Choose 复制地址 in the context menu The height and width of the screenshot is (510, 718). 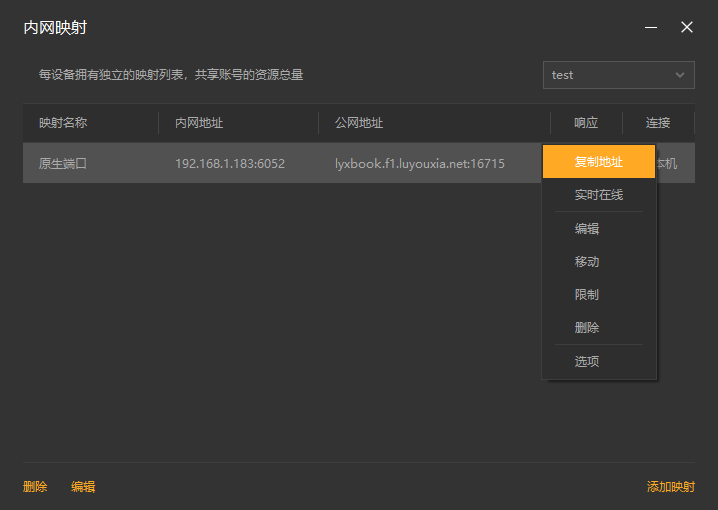598,162
